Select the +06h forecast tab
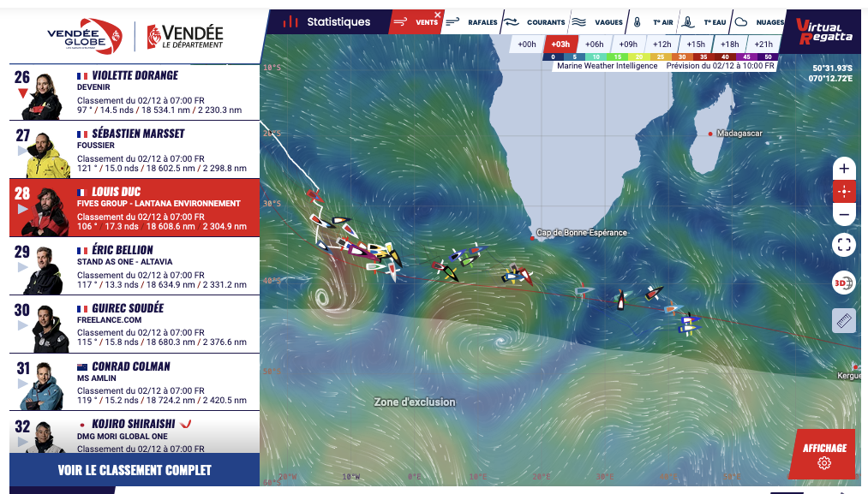Viewport: 868px width, 494px height. 594,45
